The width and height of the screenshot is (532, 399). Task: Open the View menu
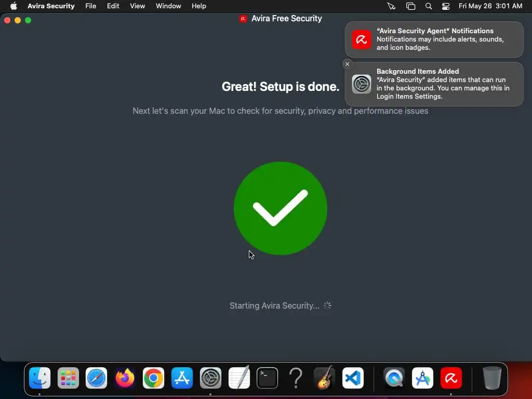(x=137, y=6)
